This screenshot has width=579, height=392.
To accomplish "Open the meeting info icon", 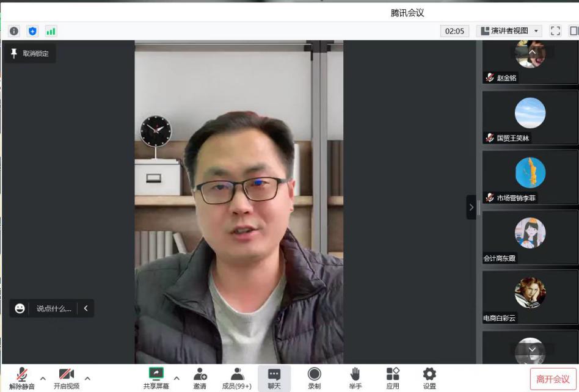I will pyautogui.click(x=13, y=31).
